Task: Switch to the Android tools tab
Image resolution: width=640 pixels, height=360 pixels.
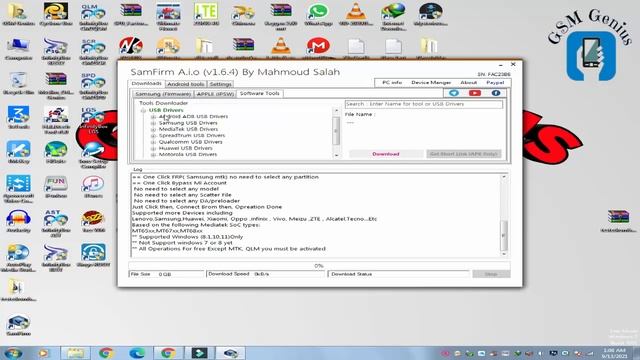Action: click(186, 84)
